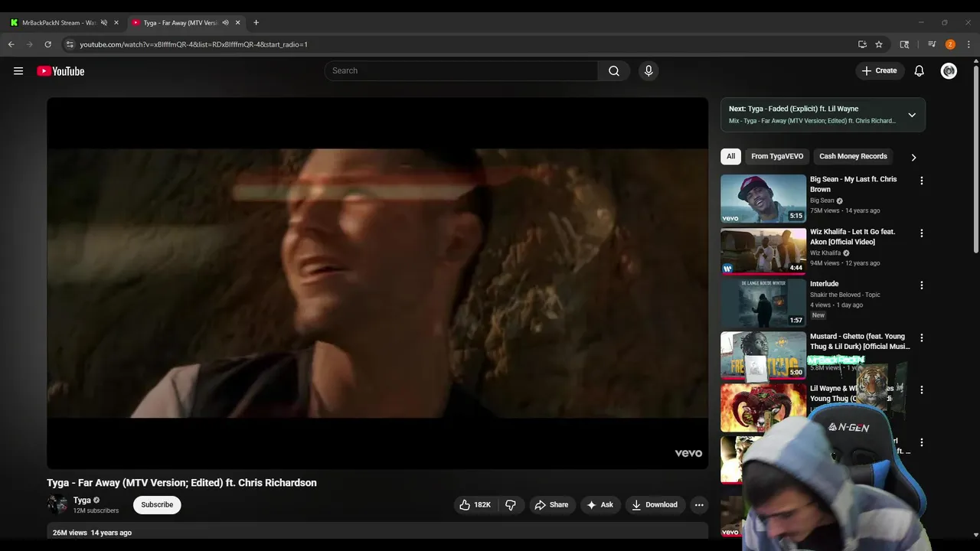980x551 pixels.
Task: Click 'Shakir the Beloved - Topic' channel text
Action: pos(845,295)
